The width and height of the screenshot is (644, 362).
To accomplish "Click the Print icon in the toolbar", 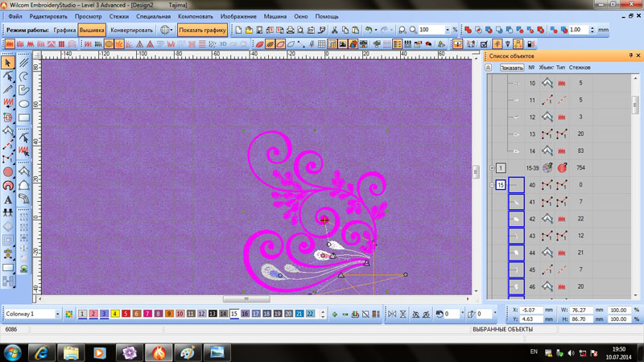I will point(290,30).
